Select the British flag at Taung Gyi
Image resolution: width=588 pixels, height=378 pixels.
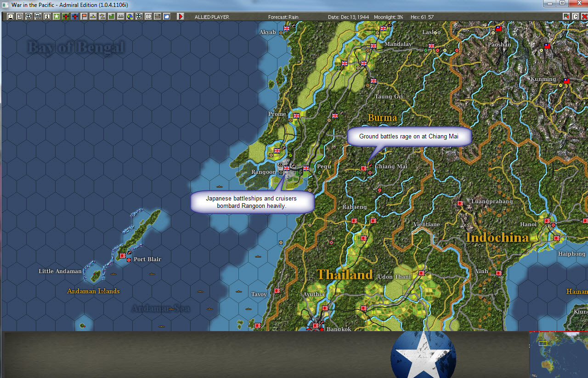(x=373, y=81)
